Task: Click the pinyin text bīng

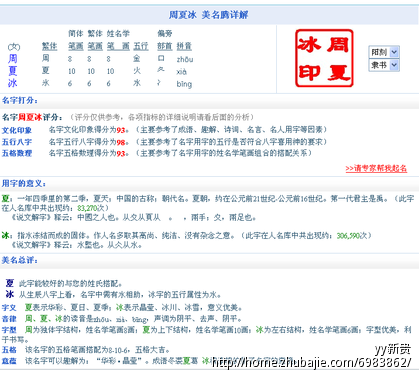Action: [x=184, y=84]
